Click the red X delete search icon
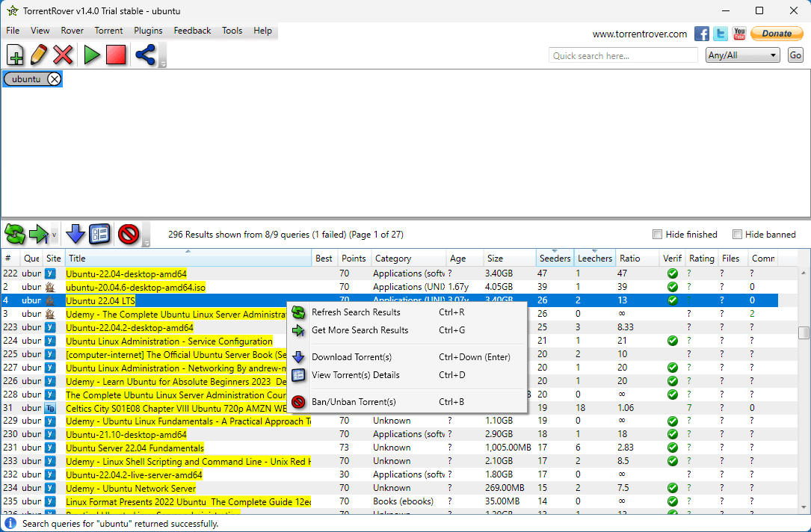 pos(63,55)
